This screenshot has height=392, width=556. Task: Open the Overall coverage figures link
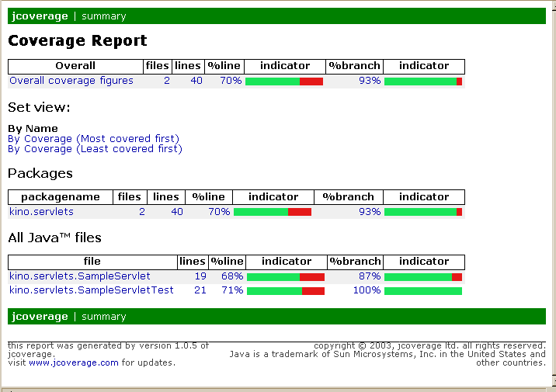pos(71,81)
